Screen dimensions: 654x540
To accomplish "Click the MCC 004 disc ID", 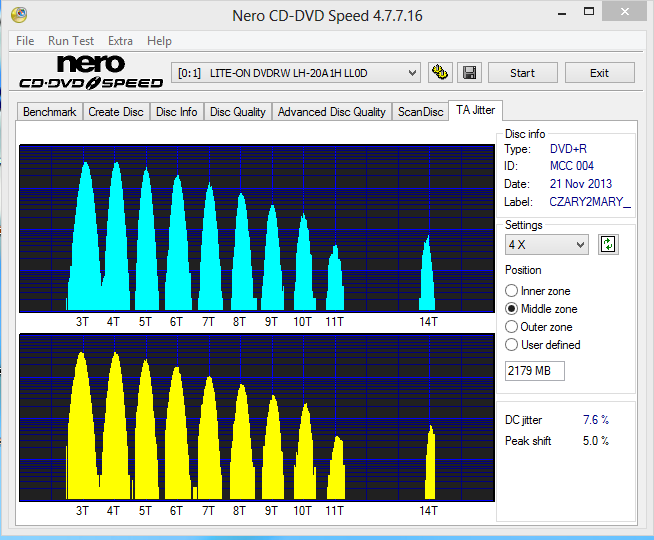I will (x=572, y=166).
